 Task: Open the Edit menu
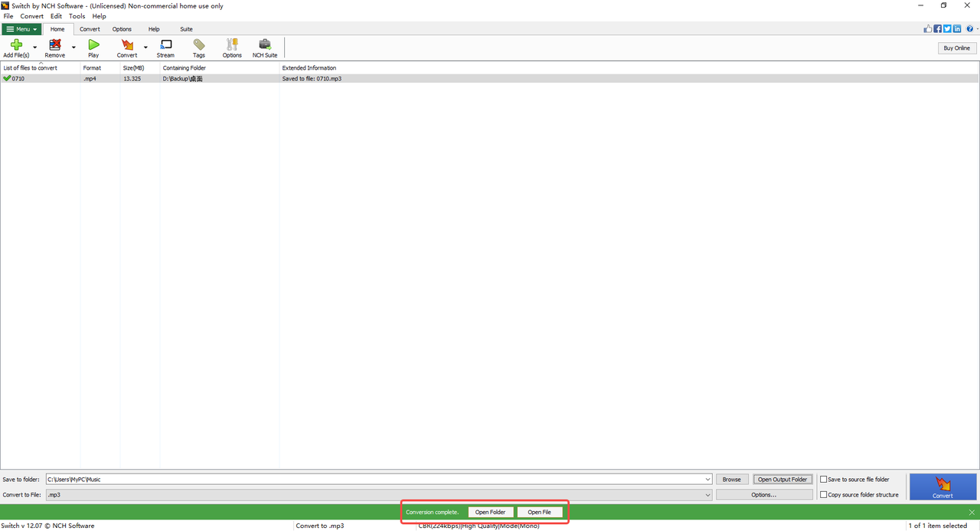(x=57, y=16)
